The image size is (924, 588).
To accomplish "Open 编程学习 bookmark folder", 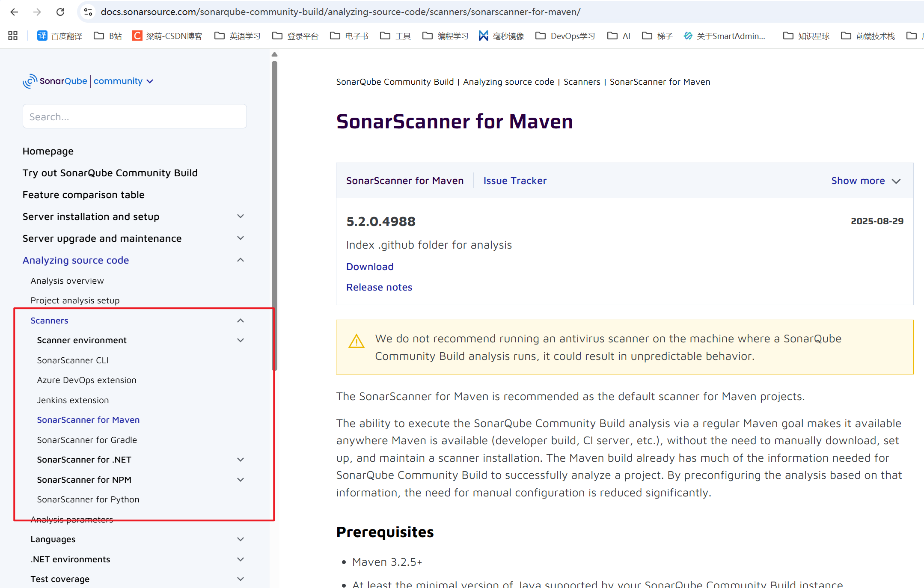I will point(446,36).
